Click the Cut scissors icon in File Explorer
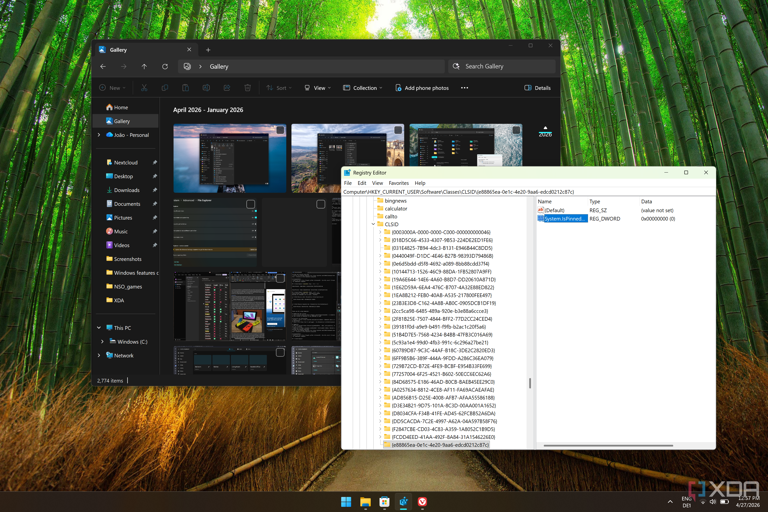This screenshot has height=512, width=768. click(144, 88)
